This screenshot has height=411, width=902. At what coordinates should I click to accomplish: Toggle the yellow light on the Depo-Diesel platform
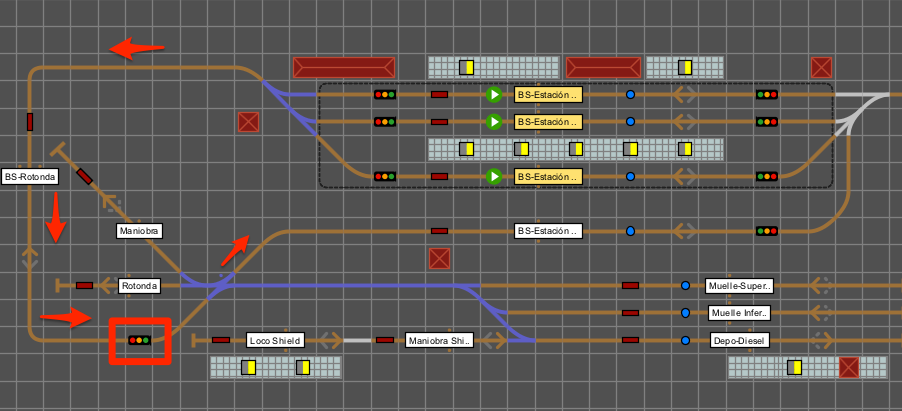tap(794, 367)
